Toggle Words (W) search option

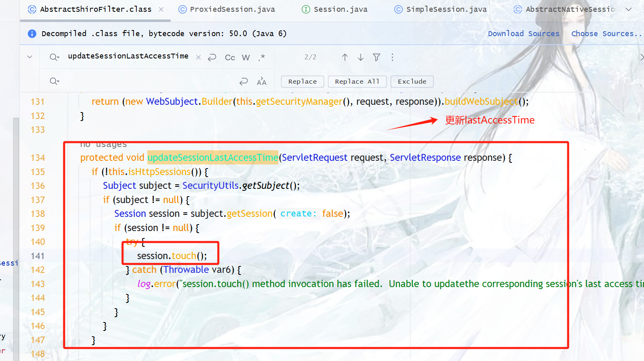246,57
